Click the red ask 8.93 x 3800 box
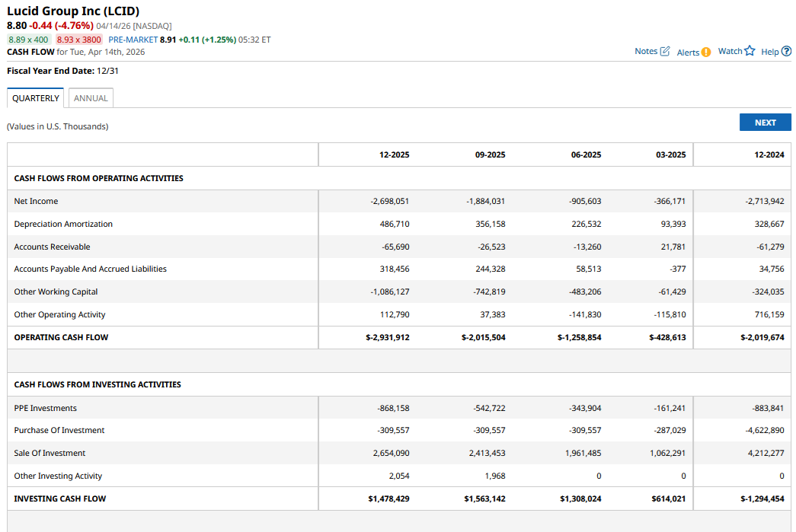 click(78, 40)
